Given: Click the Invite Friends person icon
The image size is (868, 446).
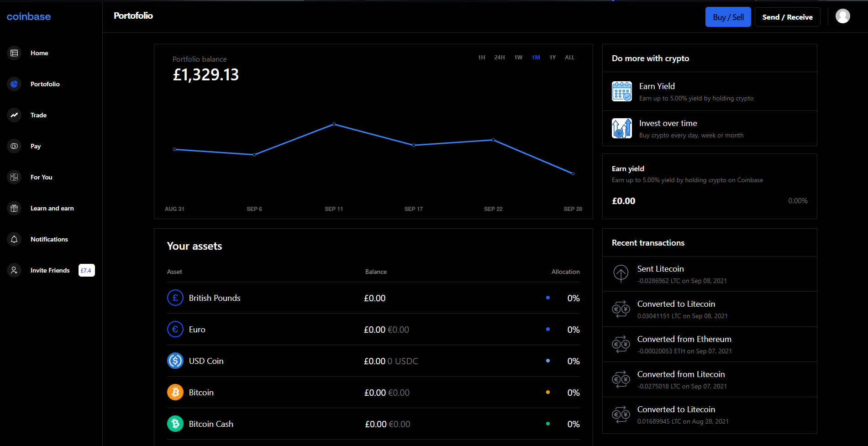Looking at the screenshot, I should click(14, 270).
